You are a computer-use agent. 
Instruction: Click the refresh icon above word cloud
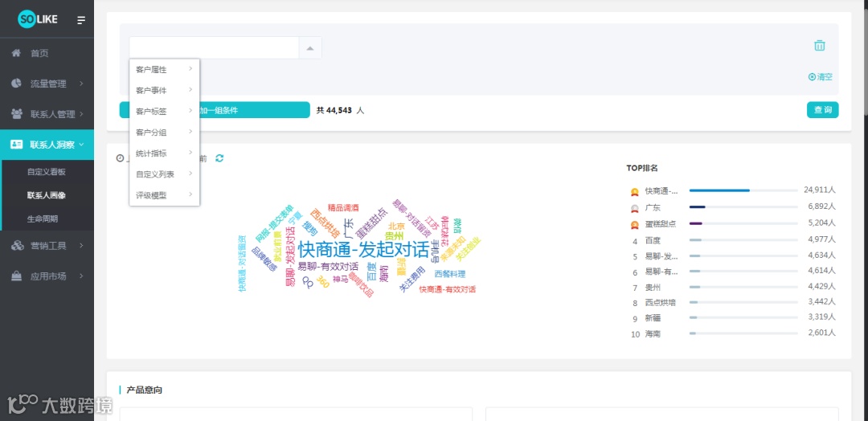click(x=219, y=158)
